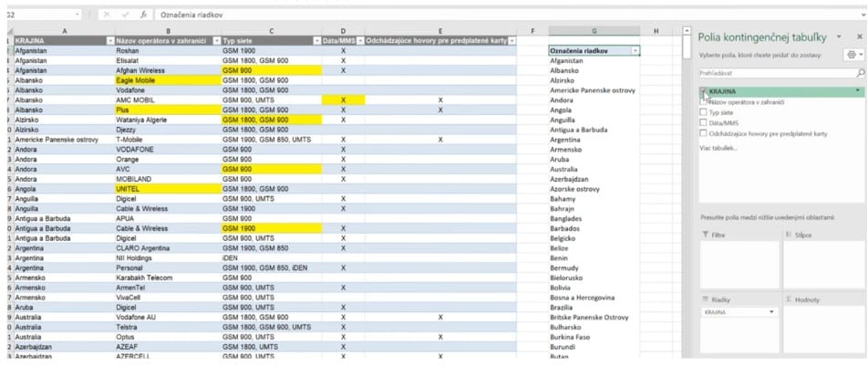The width and height of the screenshot is (868, 367).
Task: Click the search magnifier in field list
Action: tap(861, 73)
